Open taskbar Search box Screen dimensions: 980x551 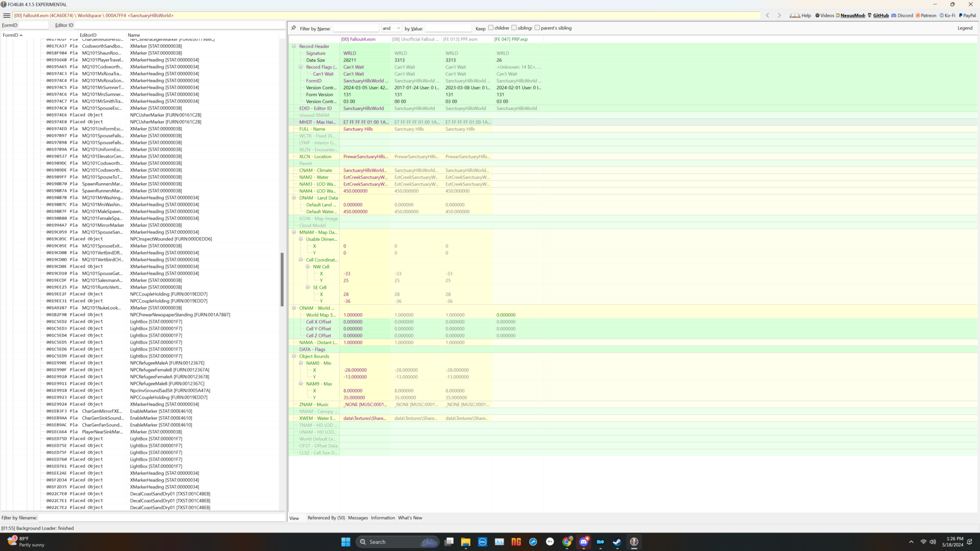(x=398, y=542)
